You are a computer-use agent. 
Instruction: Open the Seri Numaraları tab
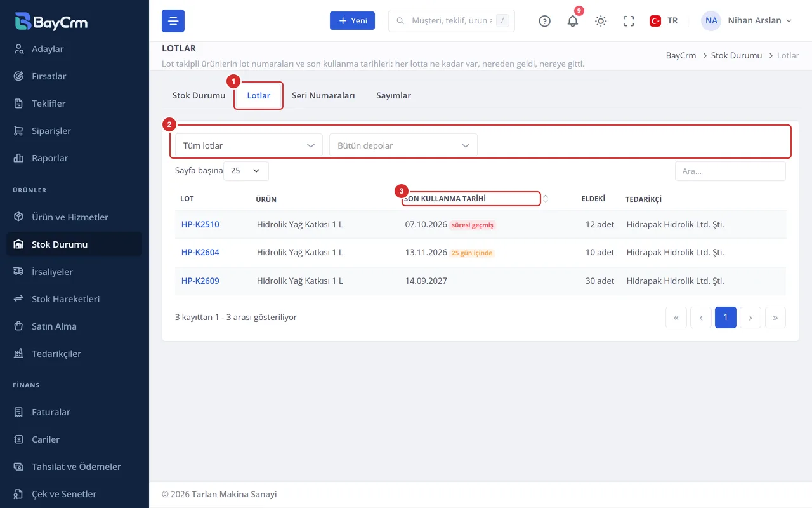pyautogui.click(x=324, y=95)
